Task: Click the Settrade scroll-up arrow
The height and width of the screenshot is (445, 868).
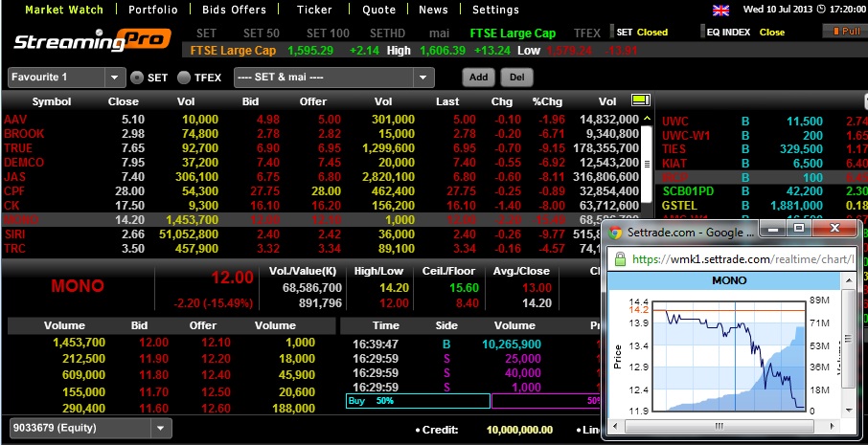Action: tap(850, 280)
